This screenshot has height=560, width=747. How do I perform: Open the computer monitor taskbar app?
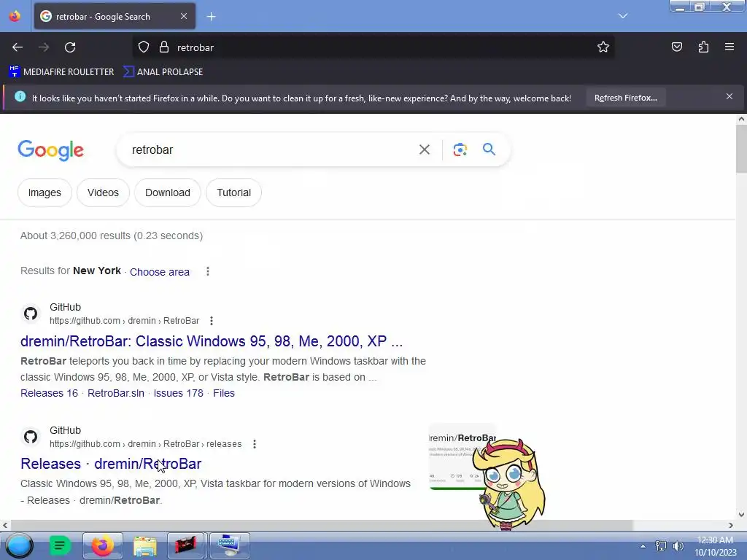228,545
